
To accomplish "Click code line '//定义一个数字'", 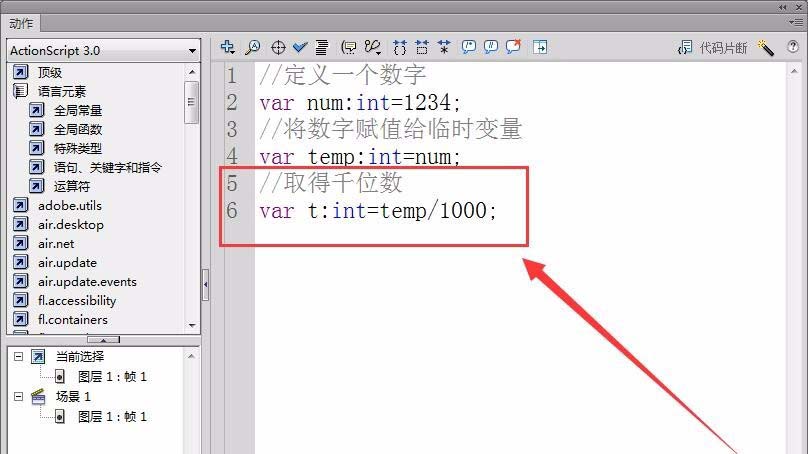I will click(343, 75).
